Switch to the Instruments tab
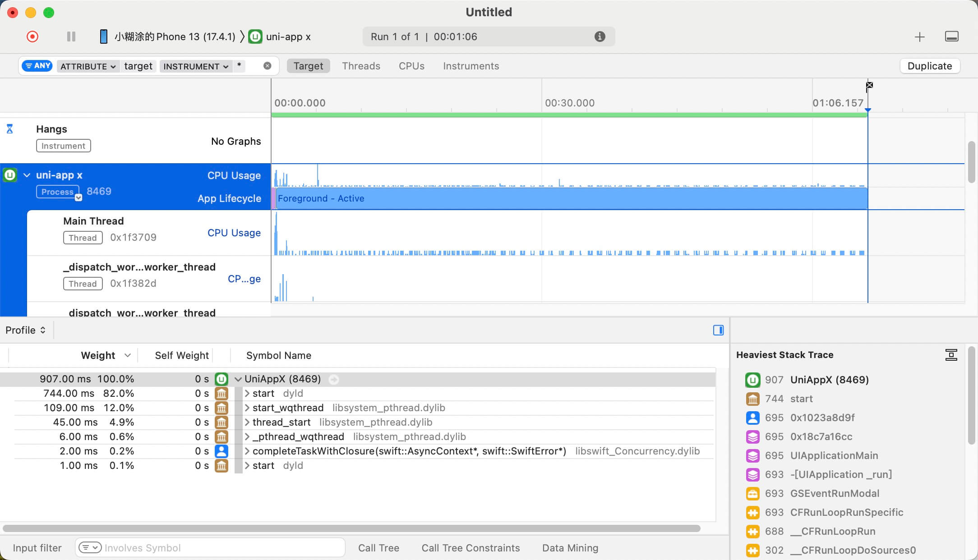Image resolution: width=978 pixels, height=560 pixels. pyautogui.click(x=471, y=66)
